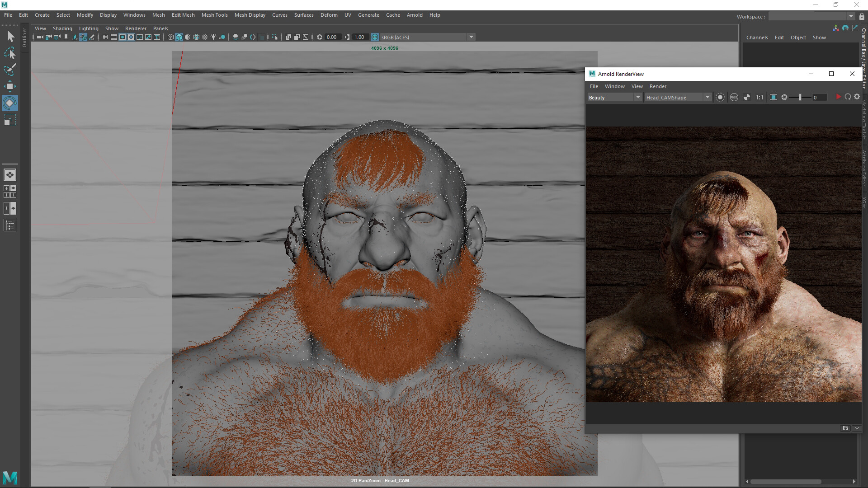This screenshot has height=488, width=868.
Task: Refresh the Arnold render
Action: coord(848,97)
